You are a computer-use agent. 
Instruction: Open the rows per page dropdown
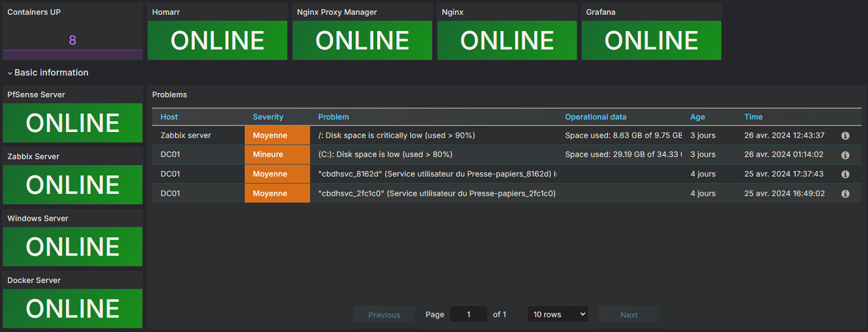[x=557, y=314]
